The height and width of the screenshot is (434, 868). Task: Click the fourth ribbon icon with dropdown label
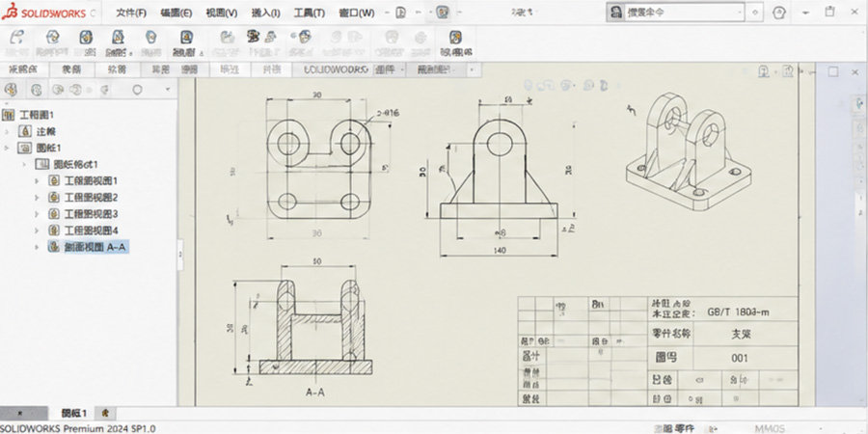click(118, 38)
